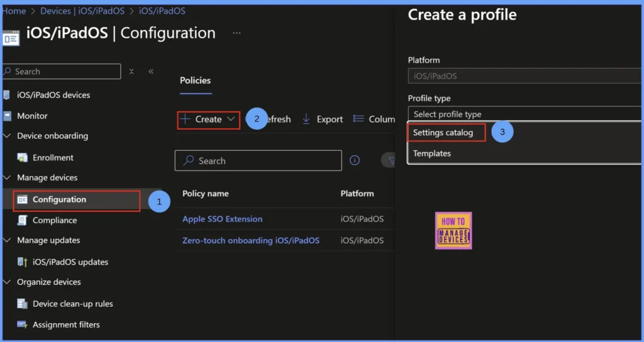The image size is (644, 342).
Task: Clear the sidebar search with X
Action: [x=131, y=72]
